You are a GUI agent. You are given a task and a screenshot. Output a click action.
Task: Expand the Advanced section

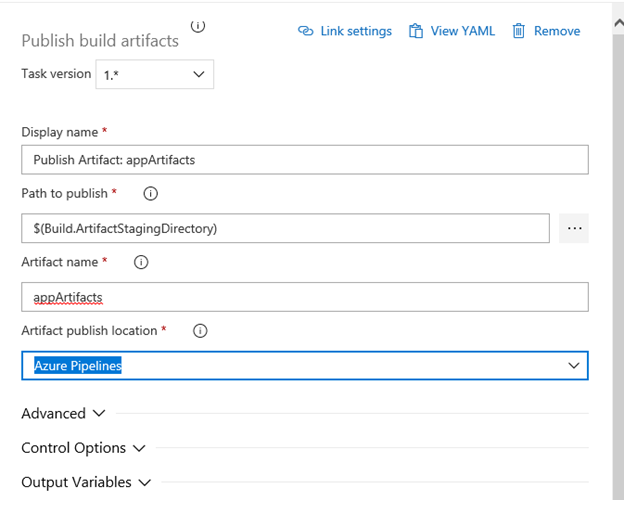pyautogui.click(x=63, y=413)
